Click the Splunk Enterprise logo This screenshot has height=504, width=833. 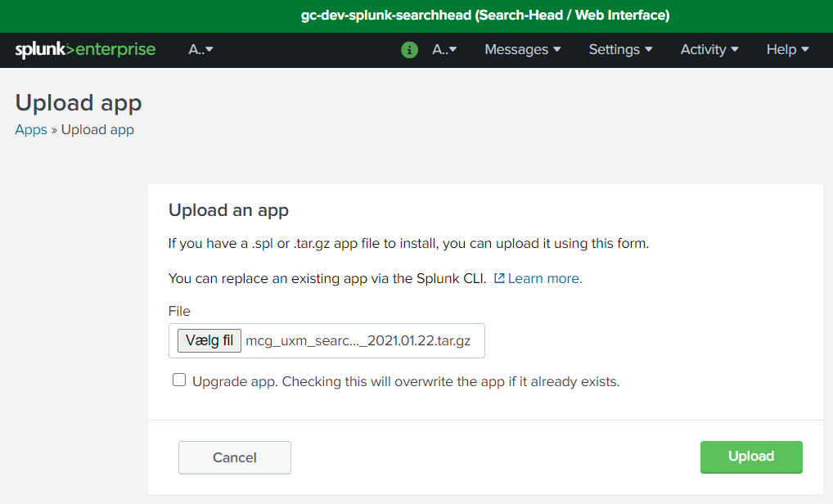click(x=85, y=50)
